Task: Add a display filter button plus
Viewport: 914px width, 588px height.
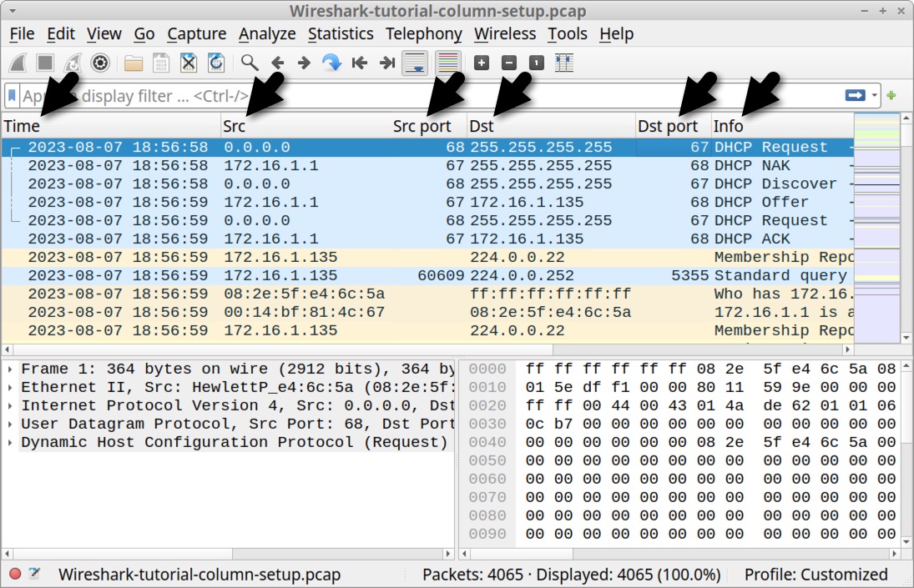Action: click(891, 95)
